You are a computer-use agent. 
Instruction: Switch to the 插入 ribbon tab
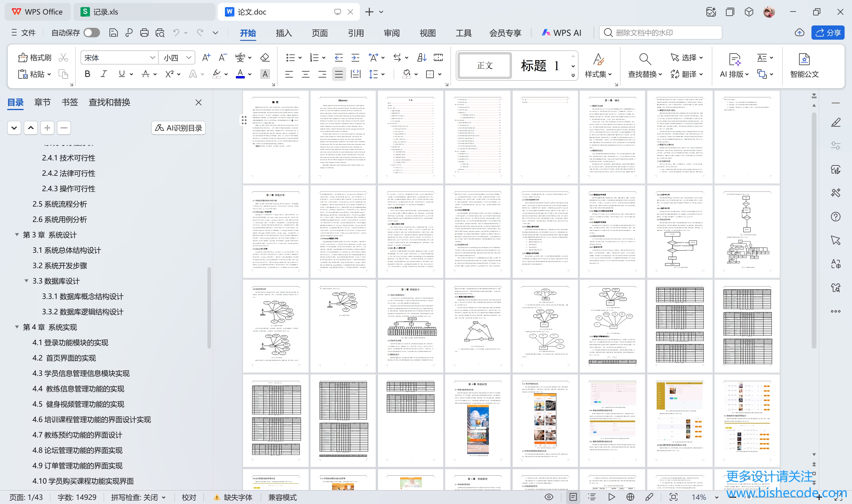284,33
